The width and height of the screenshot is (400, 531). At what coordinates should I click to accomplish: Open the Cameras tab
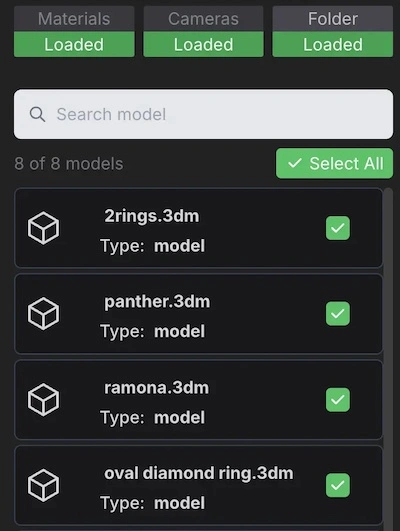click(203, 19)
